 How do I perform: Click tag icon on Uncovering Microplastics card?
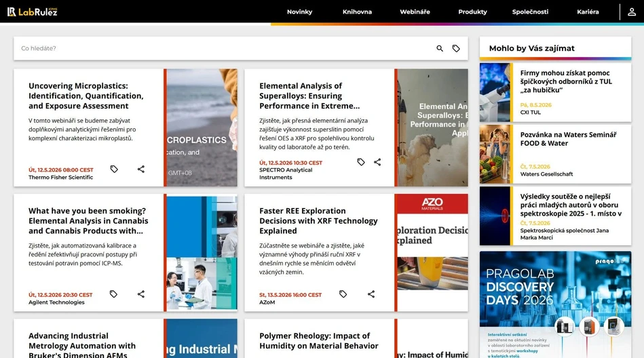tap(114, 169)
